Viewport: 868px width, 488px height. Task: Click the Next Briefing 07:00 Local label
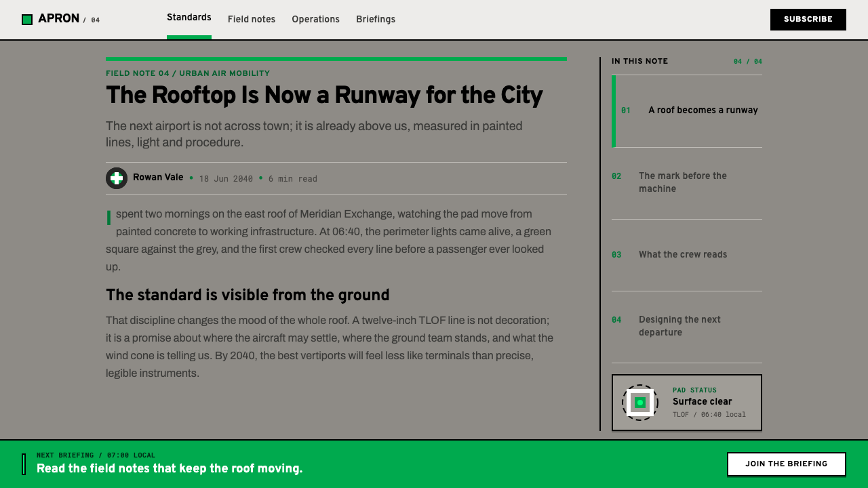tap(96, 455)
